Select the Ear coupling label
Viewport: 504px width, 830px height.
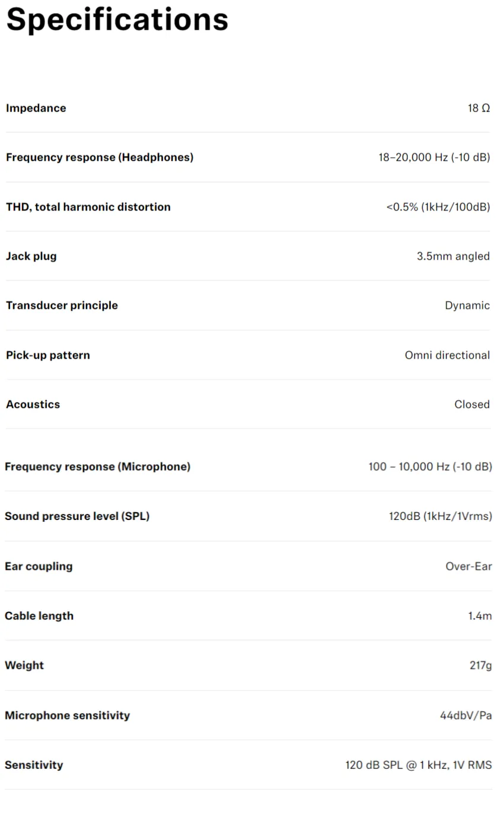(39, 566)
